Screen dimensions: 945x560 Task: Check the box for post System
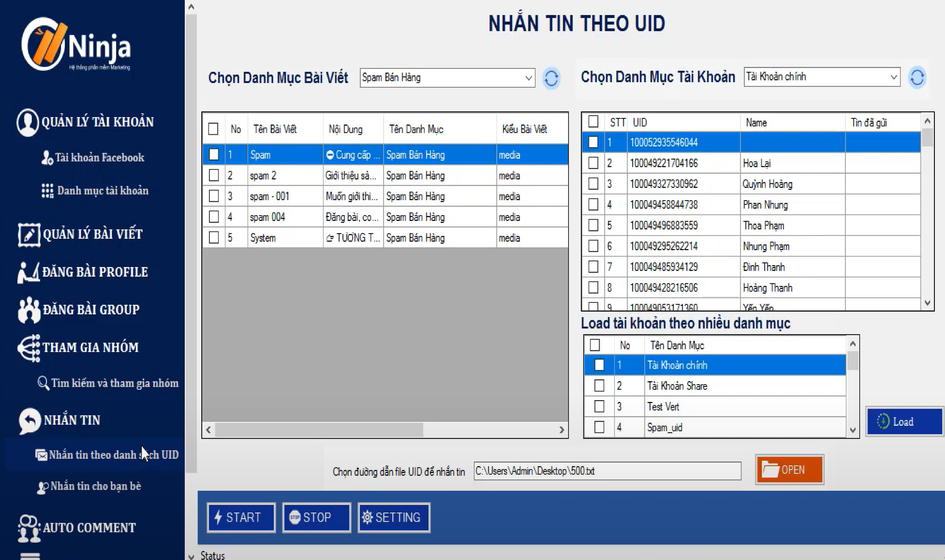point(214,237)
